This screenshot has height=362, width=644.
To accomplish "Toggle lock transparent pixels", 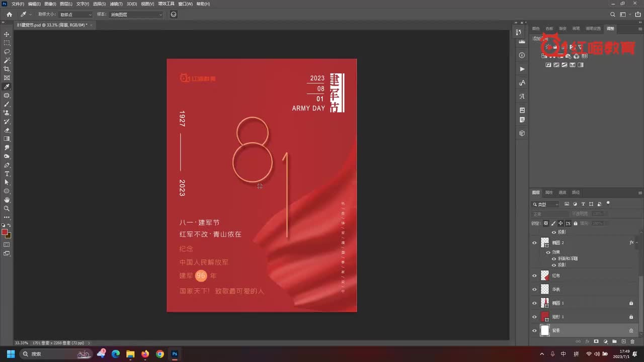I will coord(546,223).
